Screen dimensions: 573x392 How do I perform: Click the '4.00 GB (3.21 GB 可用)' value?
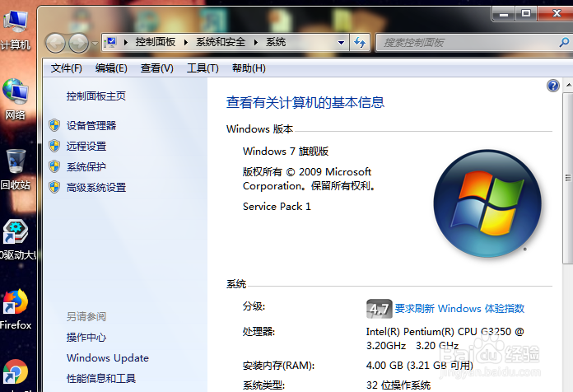(x=420, y=366)
